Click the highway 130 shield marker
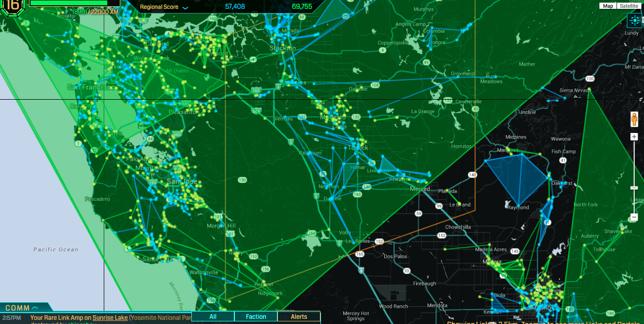644x324 pixels. tap(242, 180)
